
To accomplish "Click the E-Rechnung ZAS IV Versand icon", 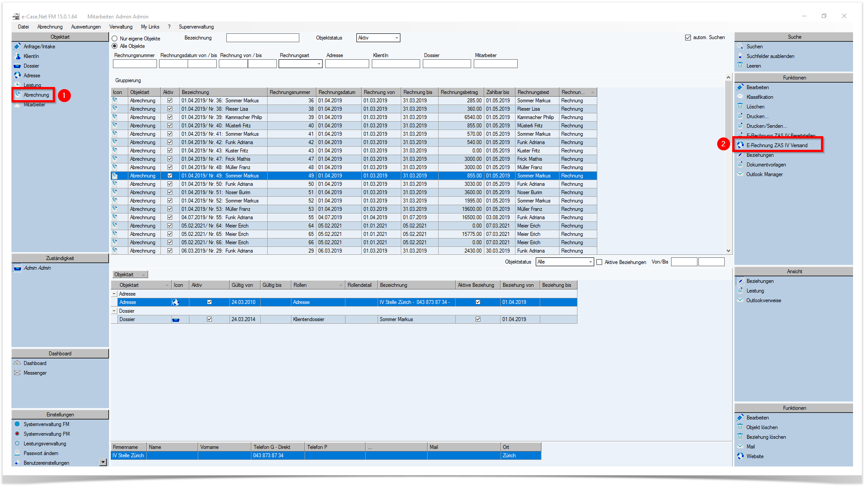I will click(x=740, y=145).
